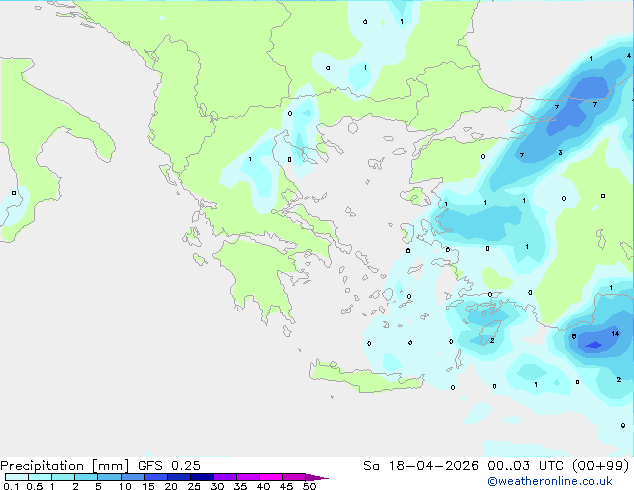Click the '00..03 UTC' time range text
Viewport: 634px width, 490px height.
[x=525, y=466]
